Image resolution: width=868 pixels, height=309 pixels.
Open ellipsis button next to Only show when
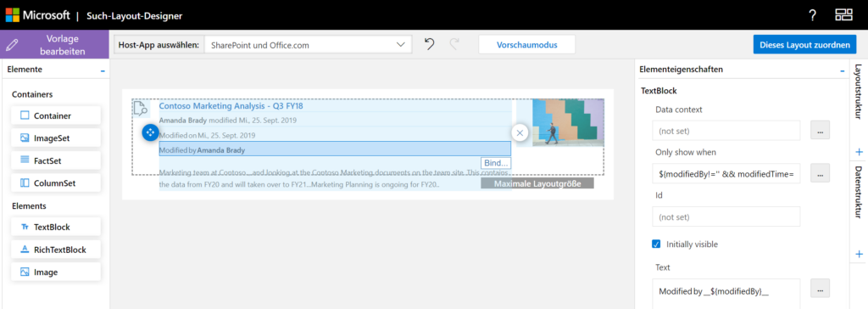pos(820,174)
